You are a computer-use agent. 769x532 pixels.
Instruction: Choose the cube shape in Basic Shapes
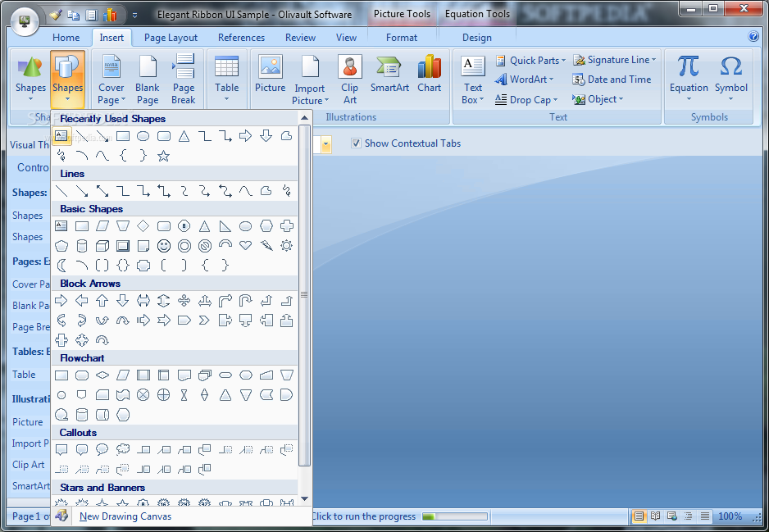click(x=102, y=246)
